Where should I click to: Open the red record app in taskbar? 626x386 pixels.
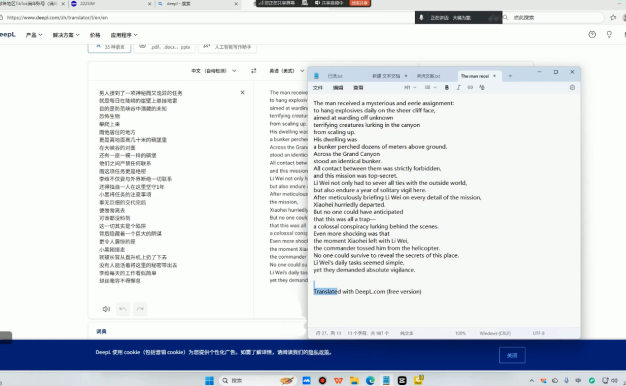[x=322, y=380]
